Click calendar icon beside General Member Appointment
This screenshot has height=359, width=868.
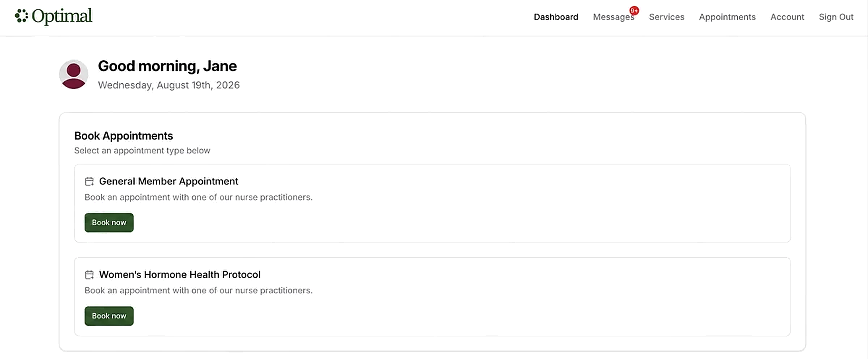click(89, 182)
